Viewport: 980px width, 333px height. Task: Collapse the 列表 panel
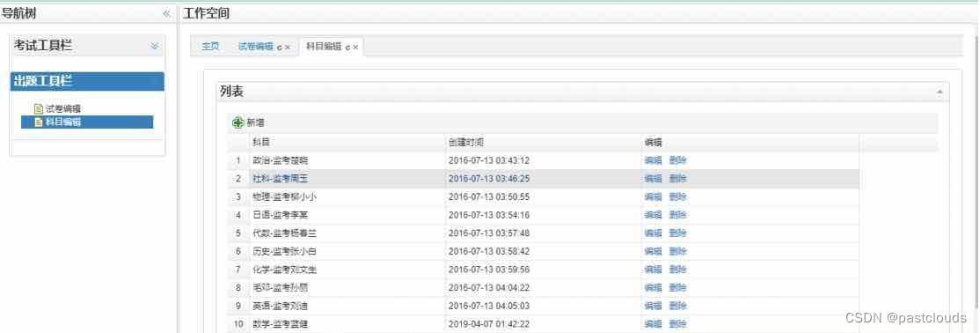(x=940, y=92)
